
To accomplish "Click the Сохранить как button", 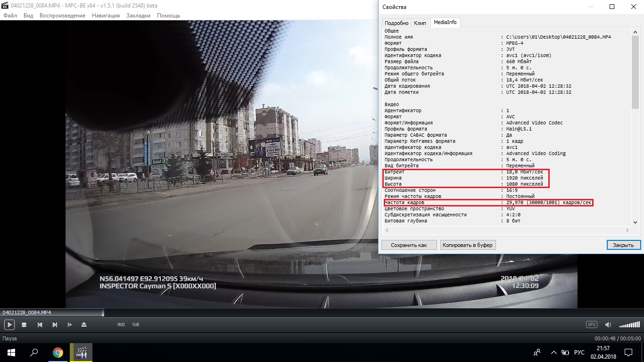I will pyautogui.click(x=409, y=245).
